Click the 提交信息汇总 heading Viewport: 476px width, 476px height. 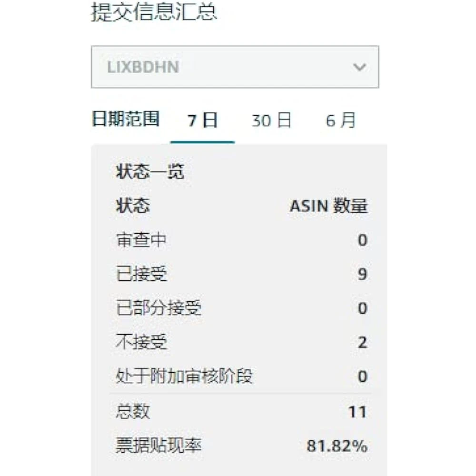154,13
